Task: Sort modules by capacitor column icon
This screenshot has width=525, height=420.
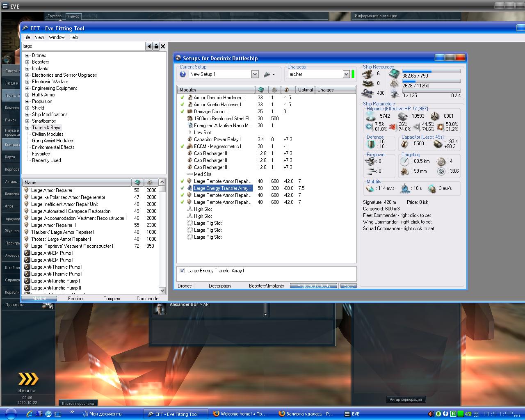Action: pyautogui.click(x=288, y=90)
